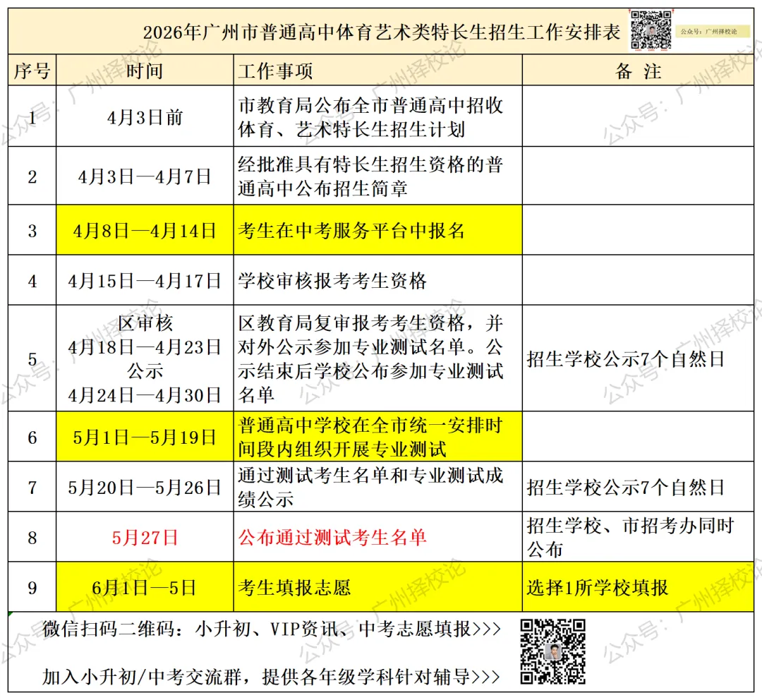This screenshot has height=700, width=762.
Task: Click the '区审核' label in row 5
Action: pyautogui.click(x=145, y=322)
